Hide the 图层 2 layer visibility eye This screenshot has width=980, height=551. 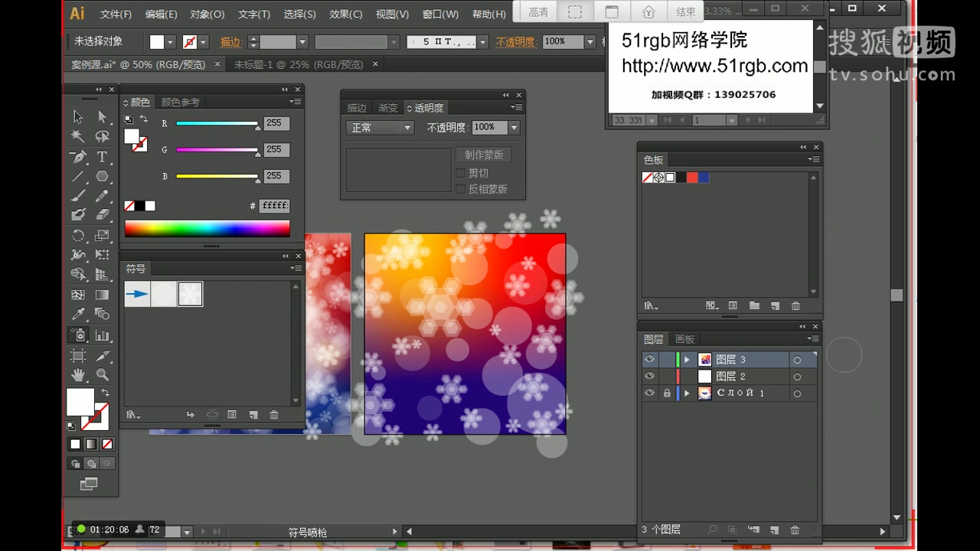pyautogui.click(x=649, y=376)
